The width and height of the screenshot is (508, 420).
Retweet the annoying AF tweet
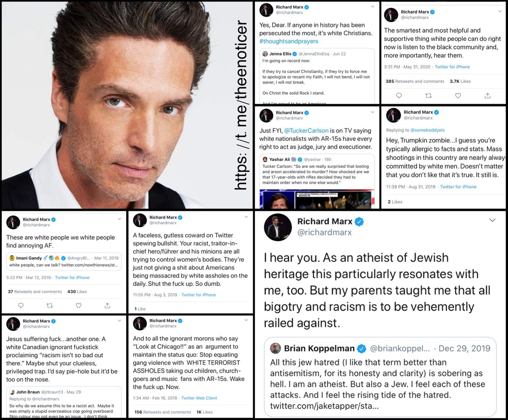[50, 305]
